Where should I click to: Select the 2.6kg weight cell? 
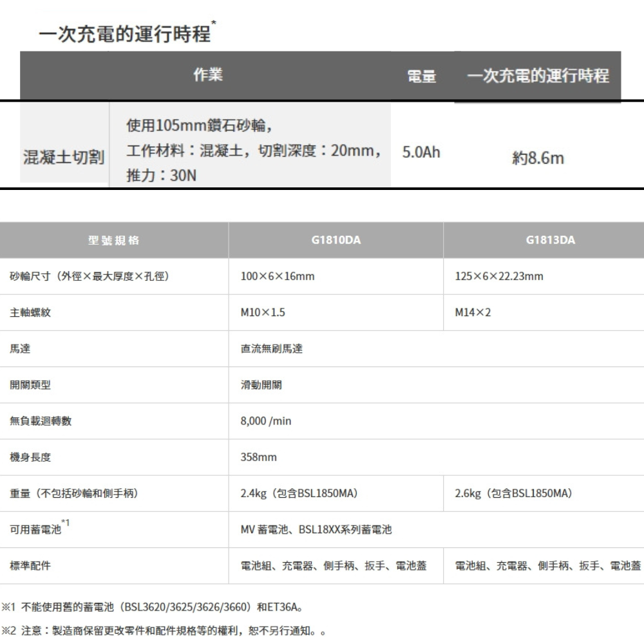click(513, 493)
